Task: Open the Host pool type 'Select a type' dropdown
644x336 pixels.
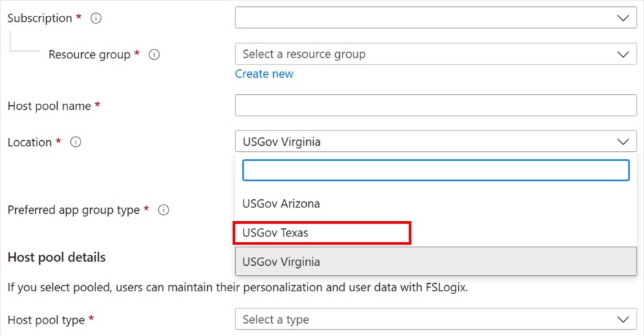Action: [x=436, y=320]
